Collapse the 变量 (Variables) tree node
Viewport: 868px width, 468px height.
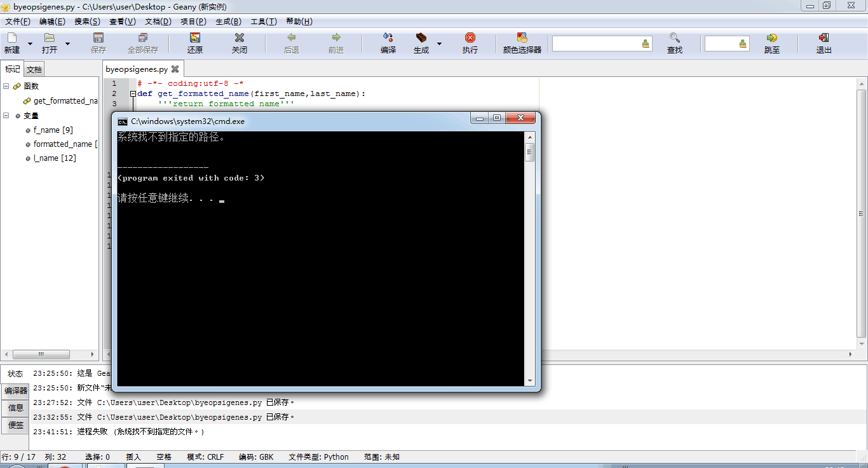(x=6, y=116)
